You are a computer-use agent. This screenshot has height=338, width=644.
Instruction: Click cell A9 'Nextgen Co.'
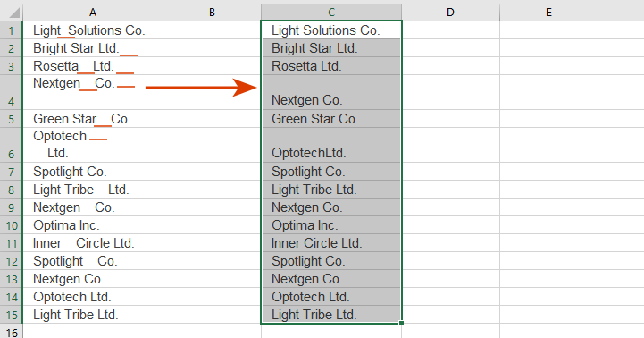93,207
